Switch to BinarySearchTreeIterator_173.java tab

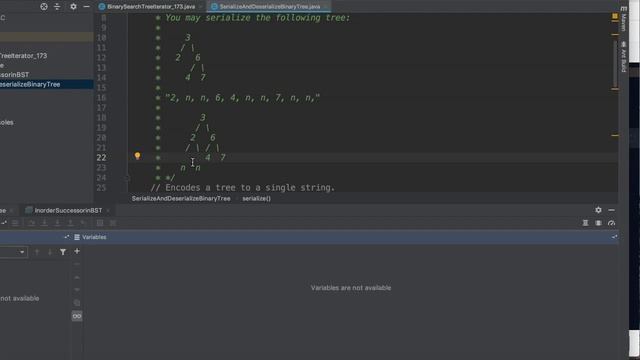150,7
